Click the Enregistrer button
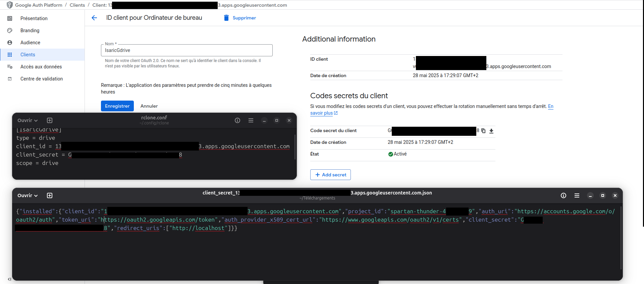 117,106
